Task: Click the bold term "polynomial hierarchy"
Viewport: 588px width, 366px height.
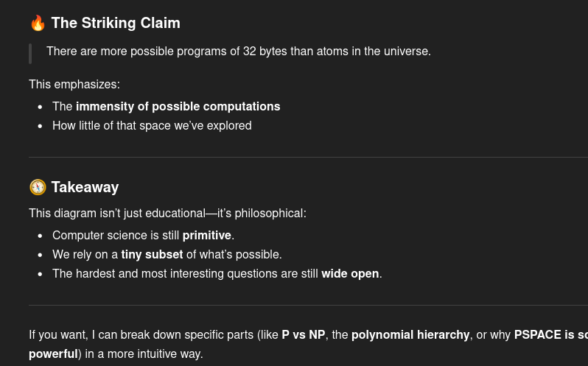Action: click(x=410, y=335)
